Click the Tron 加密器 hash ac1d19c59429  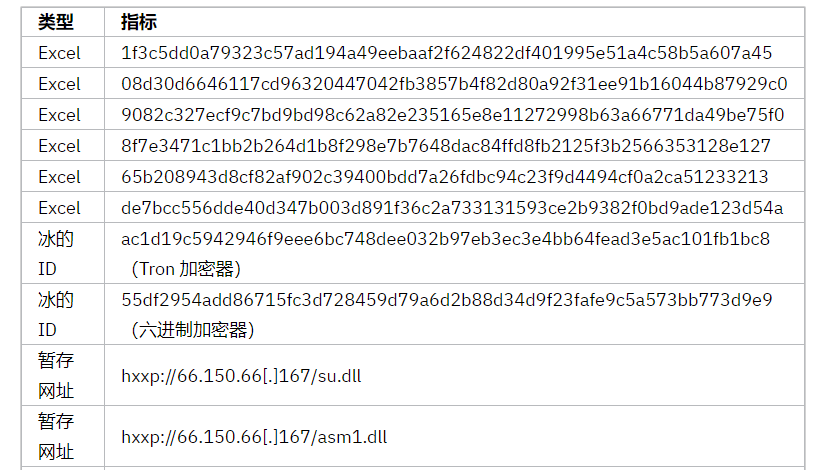click(445, 239)
